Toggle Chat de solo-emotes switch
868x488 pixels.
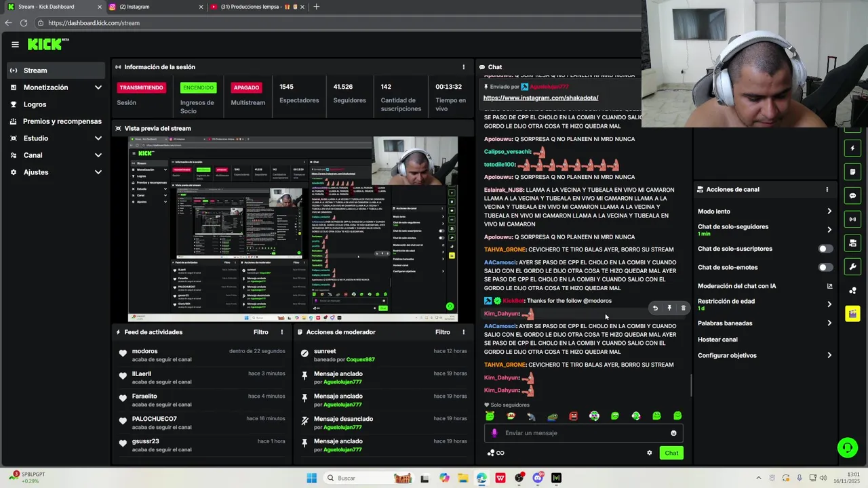825,267
